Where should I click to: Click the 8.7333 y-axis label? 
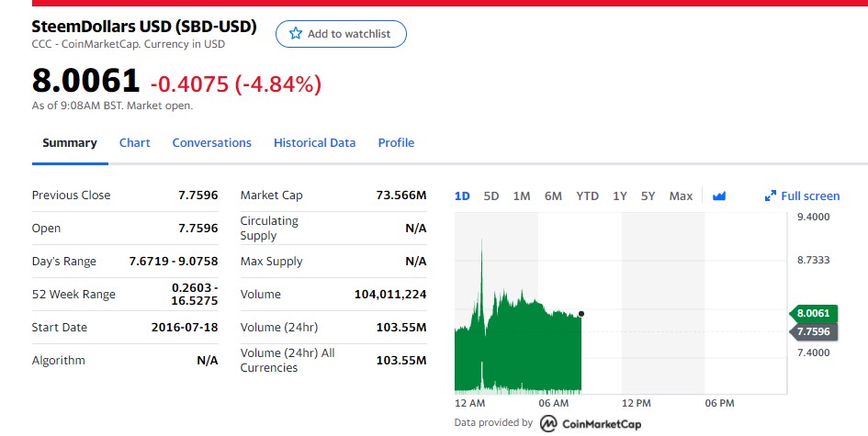813,260
